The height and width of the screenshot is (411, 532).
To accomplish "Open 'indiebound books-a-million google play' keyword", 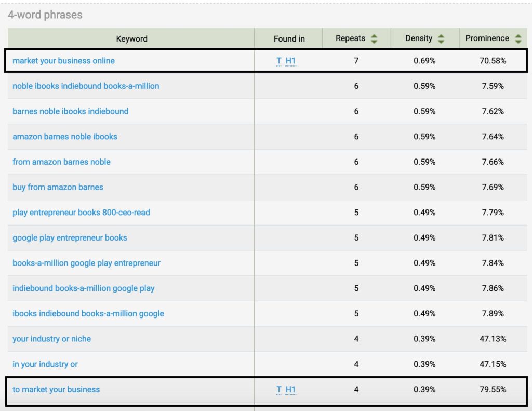I will click(84, 288).
